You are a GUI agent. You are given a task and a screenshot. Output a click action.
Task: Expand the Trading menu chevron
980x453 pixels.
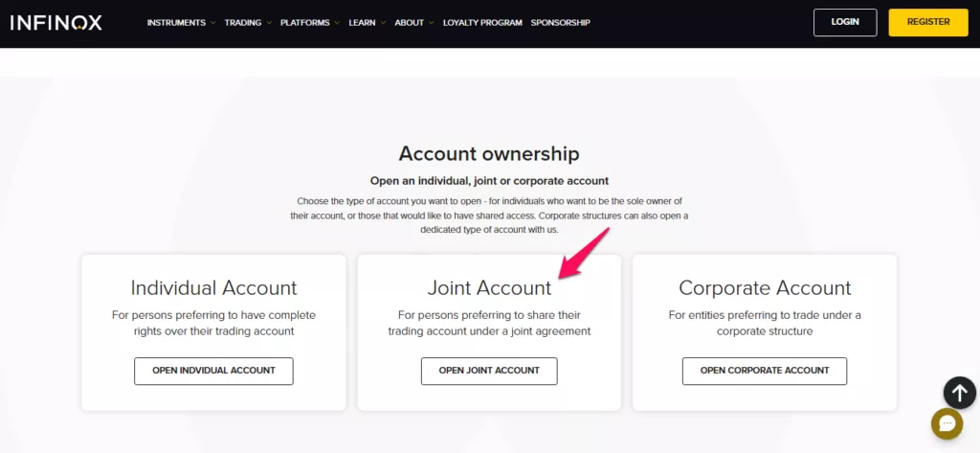[x=269, y=23]
